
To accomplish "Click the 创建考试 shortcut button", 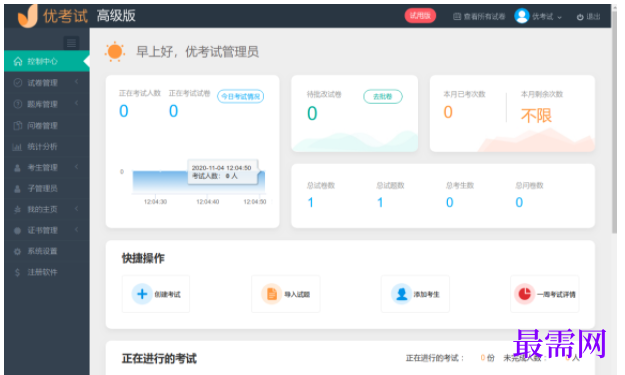I will coord(156,294).
